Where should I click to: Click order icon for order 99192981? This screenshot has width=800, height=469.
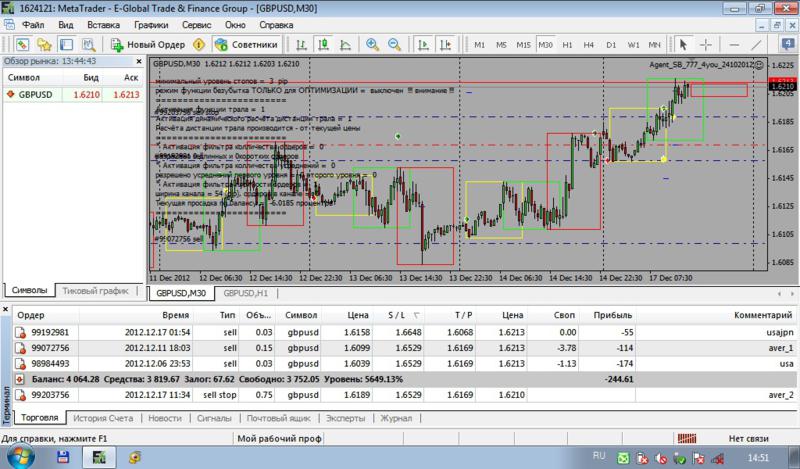[x=20, y=333]
